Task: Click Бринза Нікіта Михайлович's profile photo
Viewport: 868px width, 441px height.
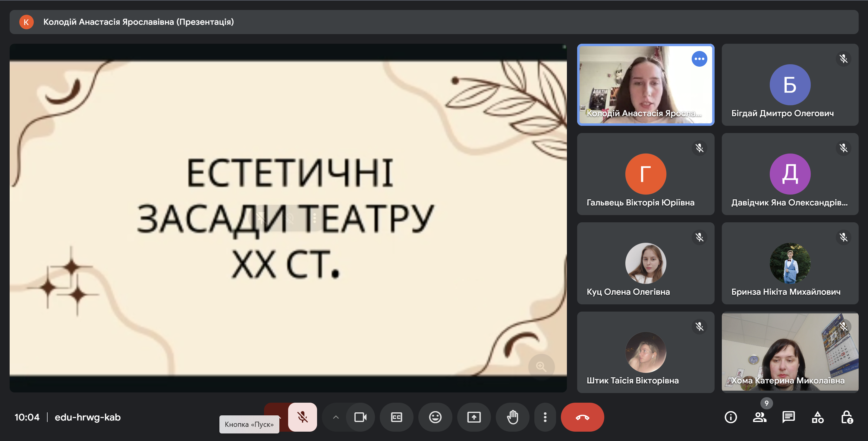Action: coord(790,263)
